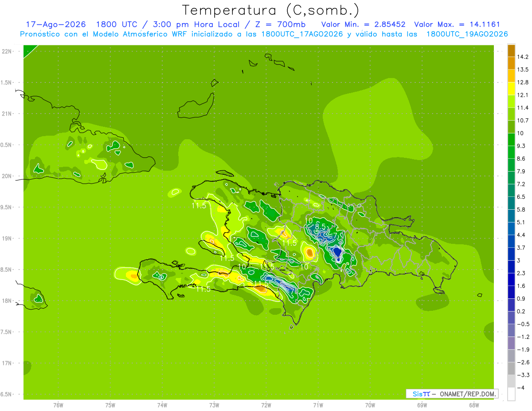Click the 5.8 value on the color scale
Image resolution: width=532 pixels, height=411 pixels.
pyautogui.click(x=521, y=210)
